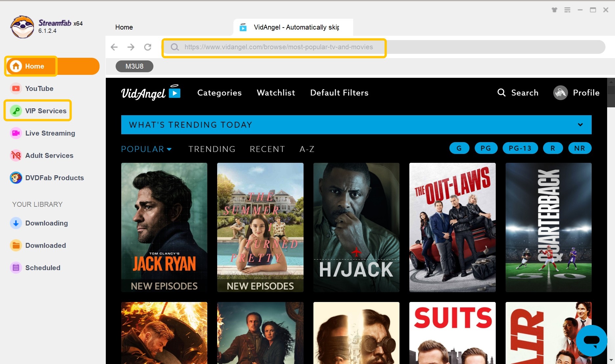Click the VidAngel Search link
Image resolution: width=615 pixels, height=364 pixels.
[x=518, y=93]
